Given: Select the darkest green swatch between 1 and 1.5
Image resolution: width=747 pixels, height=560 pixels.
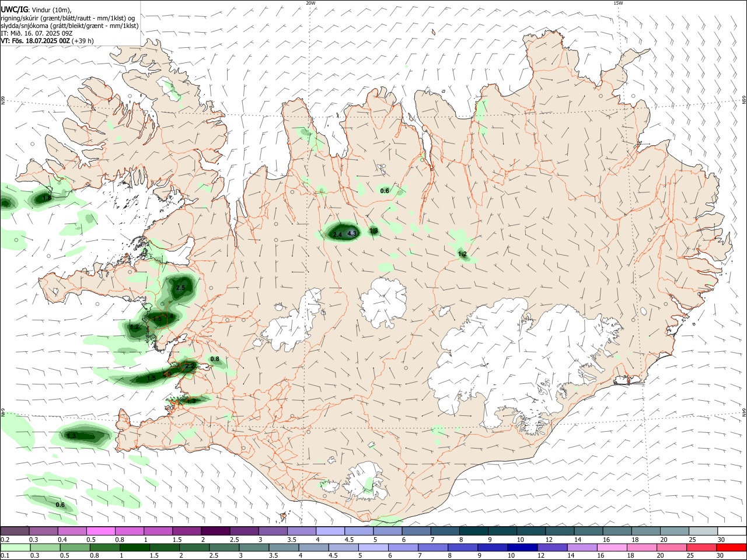Looking at the screenshot, I should 134,547.
